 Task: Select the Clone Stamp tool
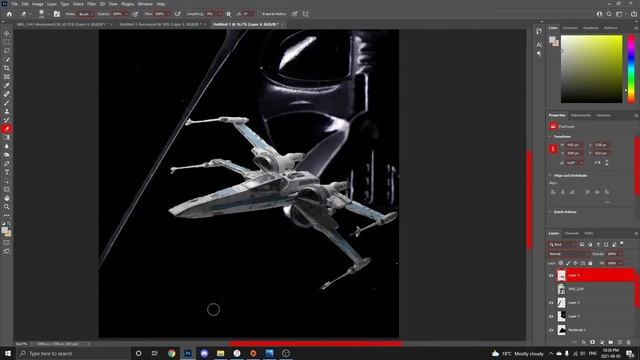(7, 111)
